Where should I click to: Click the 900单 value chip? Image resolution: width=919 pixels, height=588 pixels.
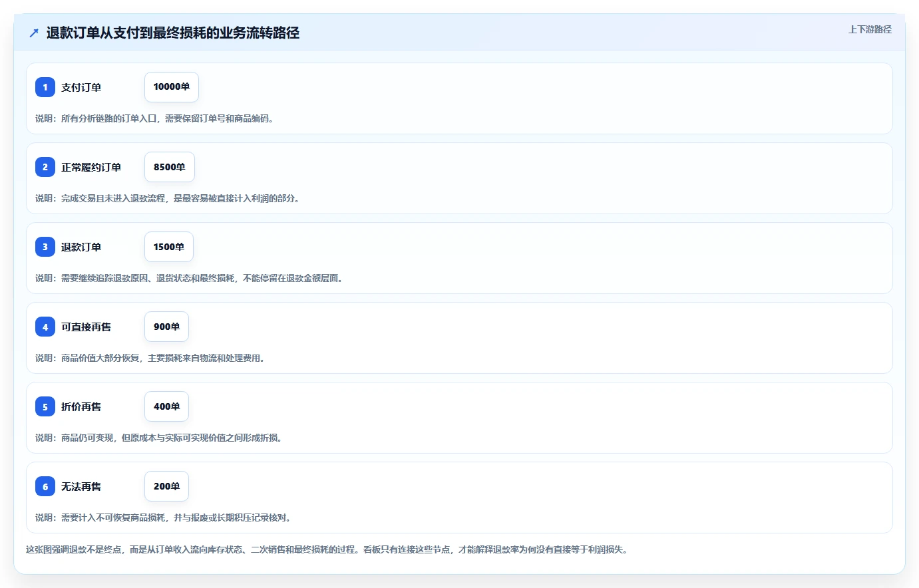(x=166, y=327)
